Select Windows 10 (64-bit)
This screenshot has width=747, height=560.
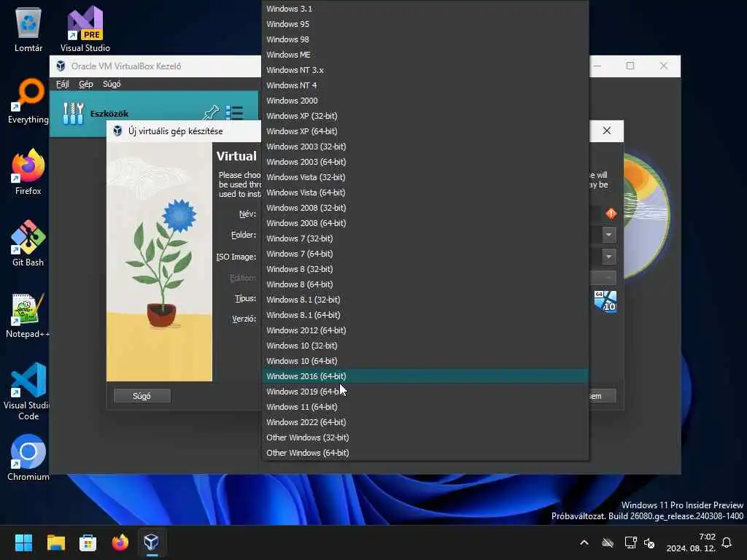click(x=425, y=361)
